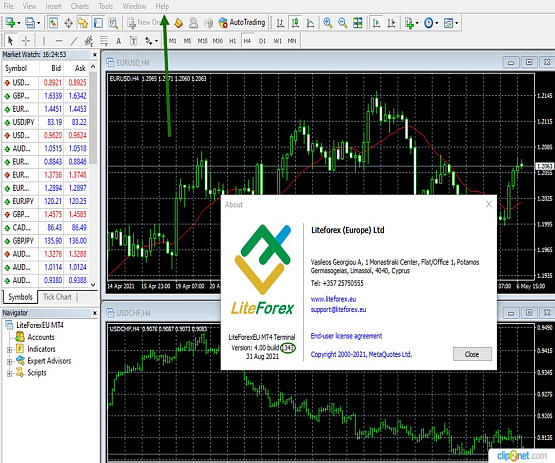Switch timeframe to M1

pyautogui.click(x=173, y=41)
